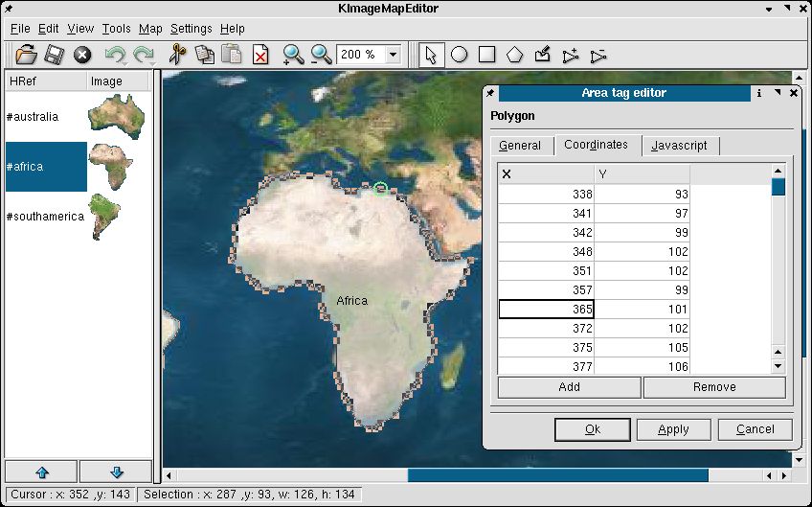Select the Rectangle drawing tool
Image resolution: width=812 pixels, height=507 pixels.
(x=486, y=55)
